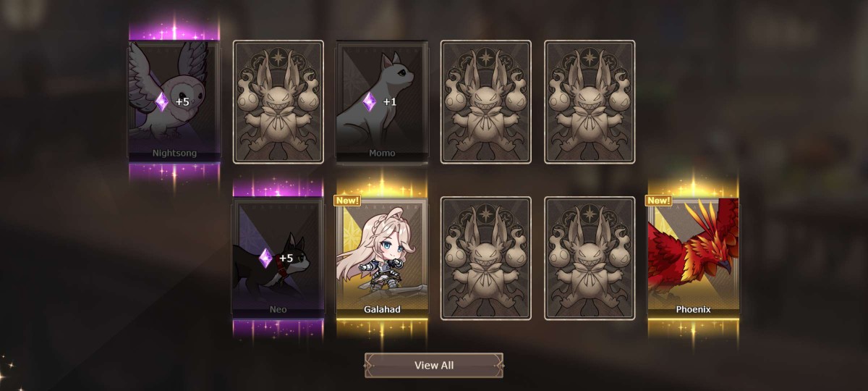Select the Neo black cat card
The height and width of the screenshot is (391, 868).
click(278, 257)
